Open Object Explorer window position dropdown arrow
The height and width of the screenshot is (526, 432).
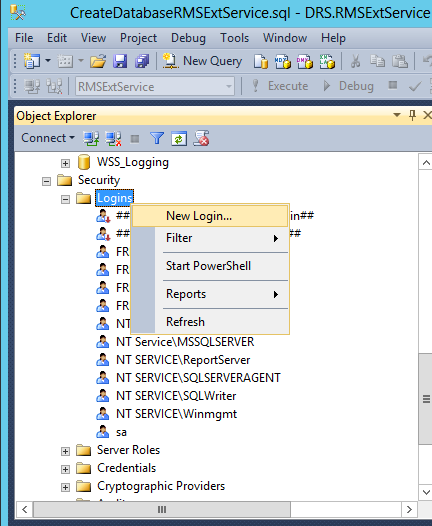(x=397, y=115)
